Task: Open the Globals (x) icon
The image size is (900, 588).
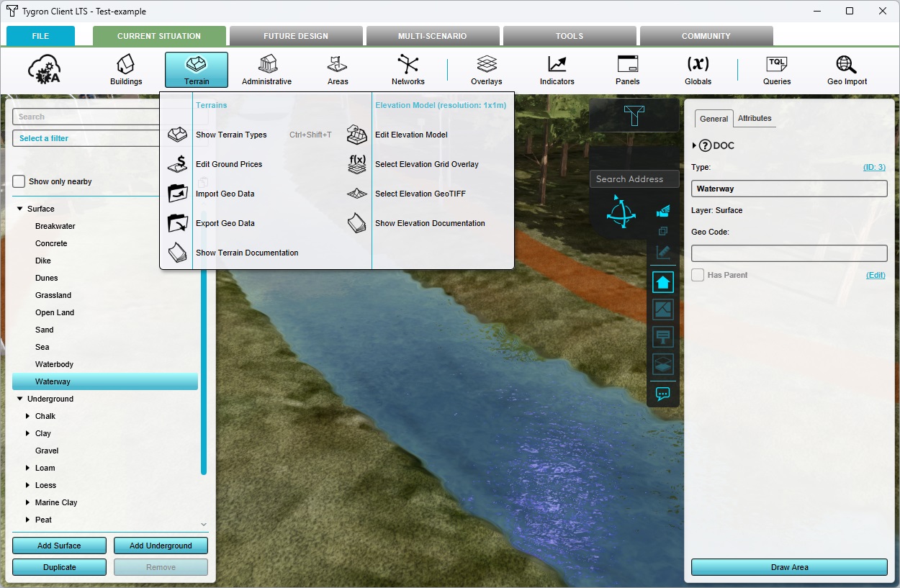Action: pyautogui.click(x=698, y=70)
